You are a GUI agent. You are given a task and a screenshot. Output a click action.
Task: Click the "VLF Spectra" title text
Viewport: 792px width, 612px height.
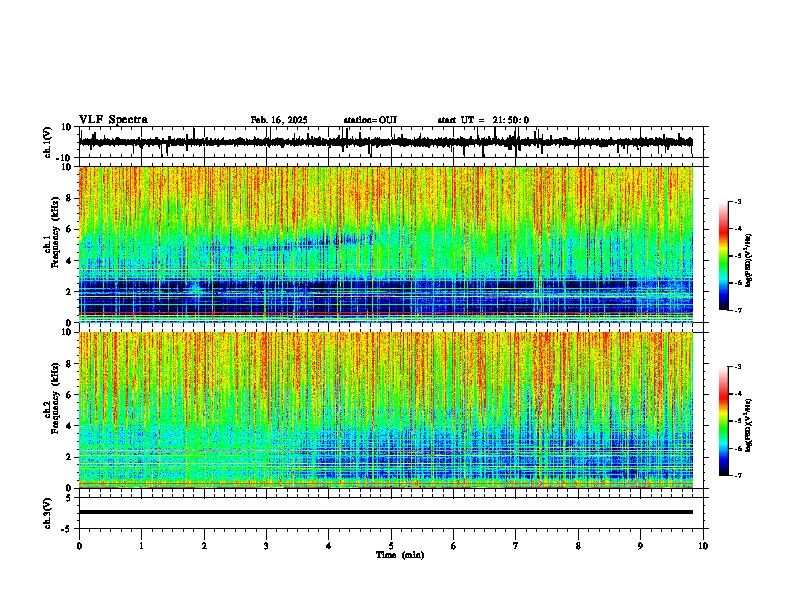tap(113, 120)
